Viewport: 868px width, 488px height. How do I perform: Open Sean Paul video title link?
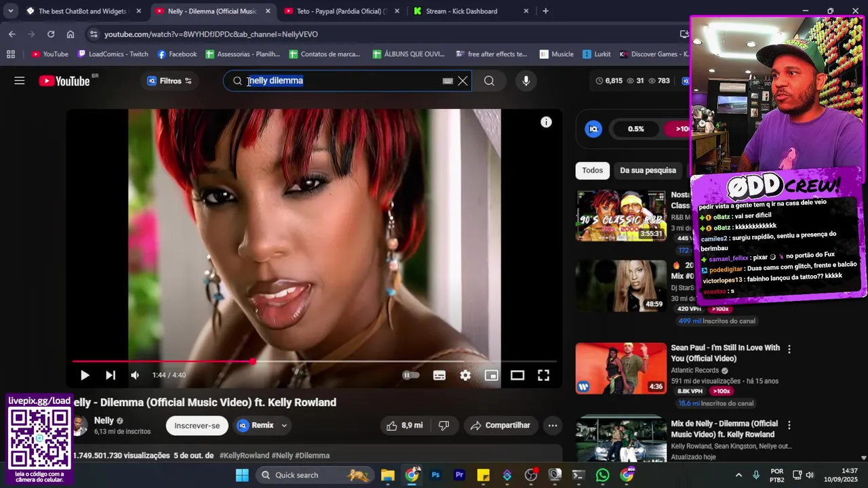pyautogui.click(x=725, y=352)
